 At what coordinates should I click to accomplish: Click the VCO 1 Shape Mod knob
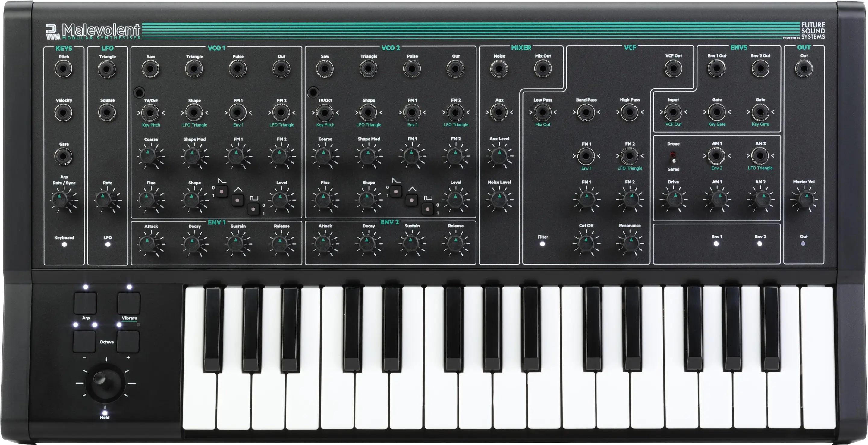tap(191, 156)
